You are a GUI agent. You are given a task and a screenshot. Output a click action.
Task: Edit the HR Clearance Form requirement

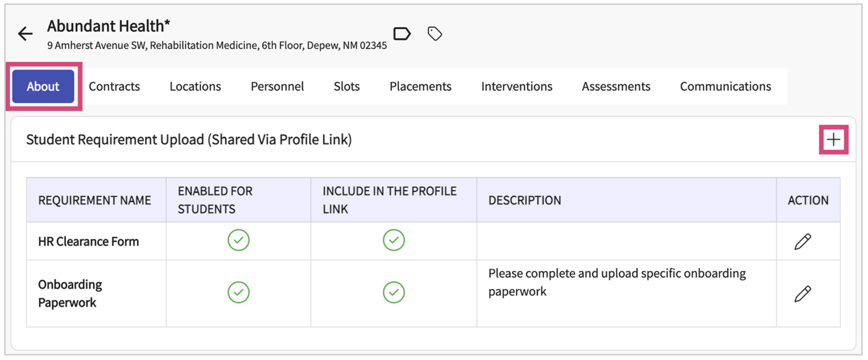coord(802,242)
